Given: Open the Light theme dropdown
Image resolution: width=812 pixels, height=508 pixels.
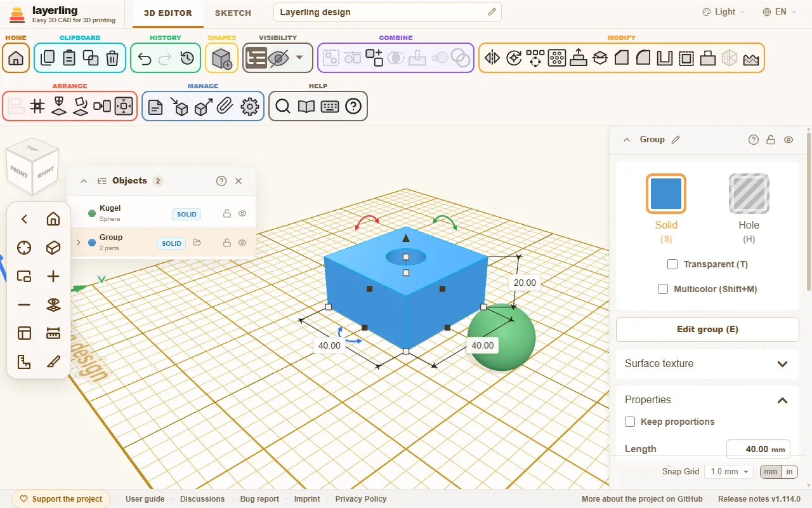Looking at the screenshot, I should tap(724, 12).
